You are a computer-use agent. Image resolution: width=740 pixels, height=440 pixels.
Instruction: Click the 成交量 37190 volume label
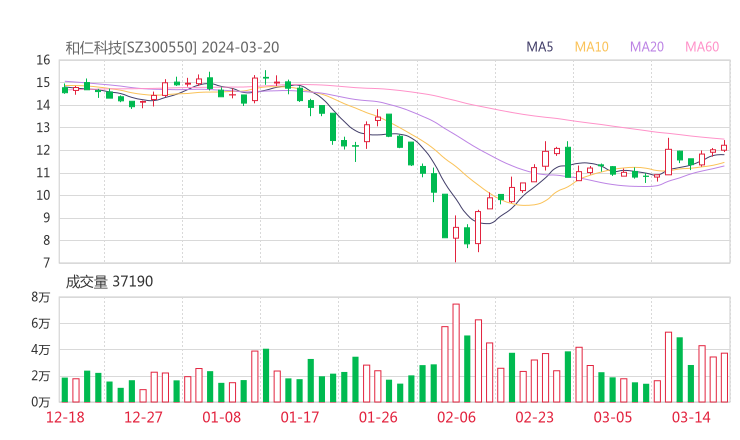tap(109, 282)
